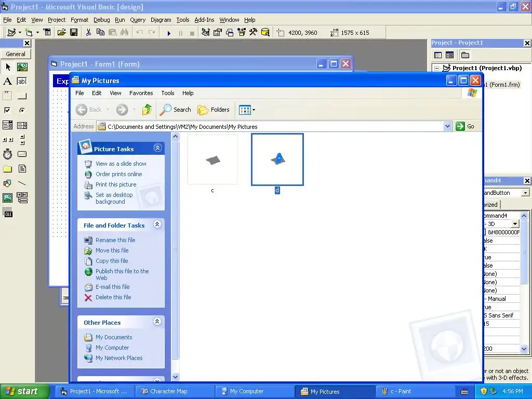Select the Label control (A icon)
The image size is (532, 399).
7,82
